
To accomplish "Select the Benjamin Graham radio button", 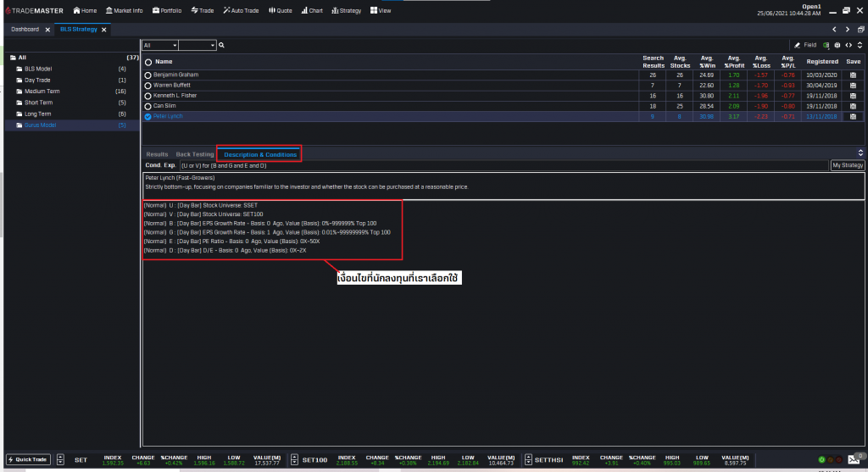I will point(147,75).
